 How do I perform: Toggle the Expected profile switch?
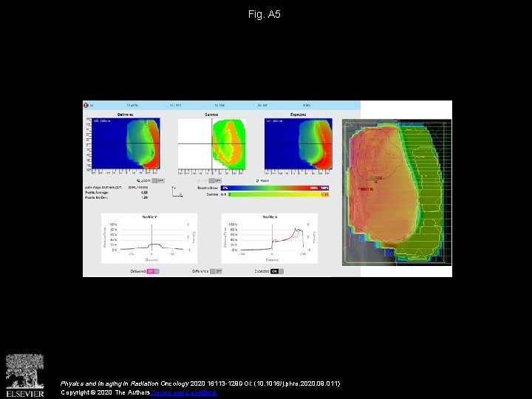point(277,271)
